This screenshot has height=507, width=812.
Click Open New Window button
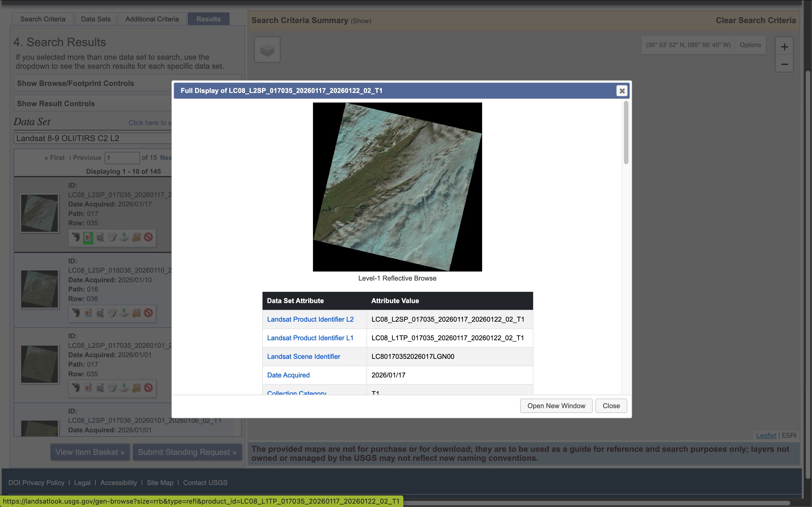point(556,406)
